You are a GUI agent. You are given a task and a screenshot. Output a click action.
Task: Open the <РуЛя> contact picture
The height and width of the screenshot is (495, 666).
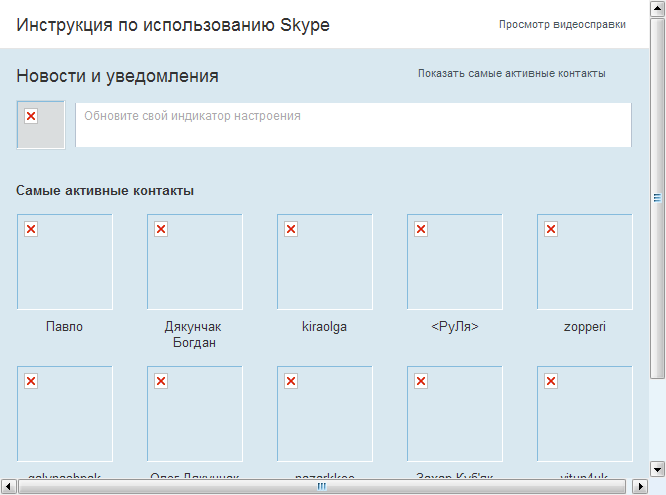[x=455, y=262]
